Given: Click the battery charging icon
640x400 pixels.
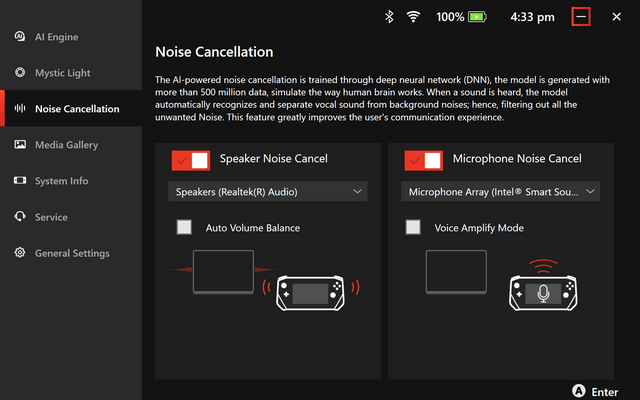Looking at the screenshot, I should point(477,17).
